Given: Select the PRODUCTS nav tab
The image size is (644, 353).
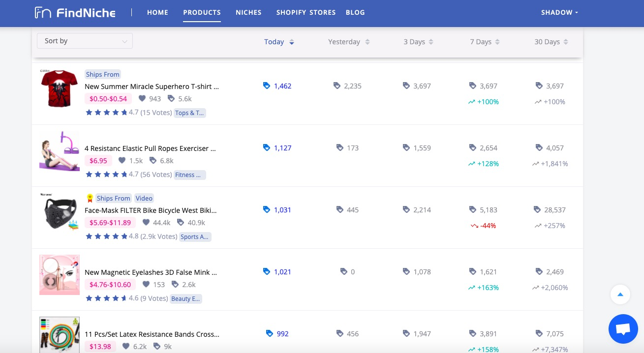Looking at the screenshot, I should (202, 12).
